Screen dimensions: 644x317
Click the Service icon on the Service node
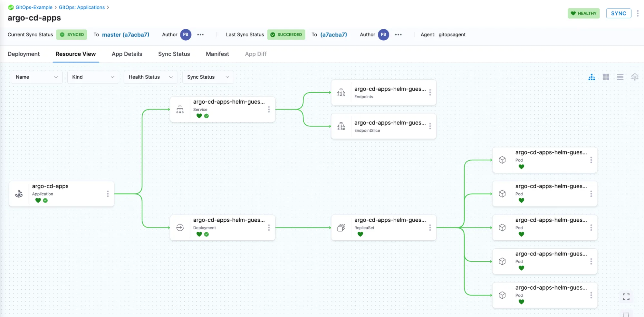click(180, 109)
